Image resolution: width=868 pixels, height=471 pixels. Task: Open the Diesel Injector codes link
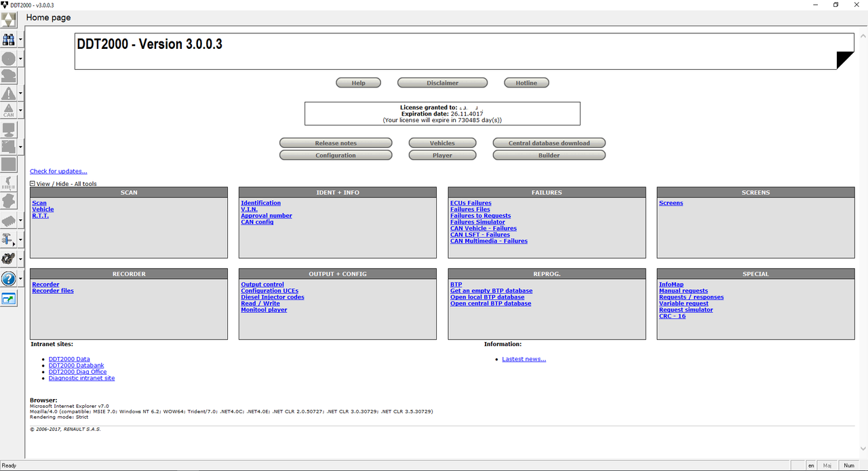(273, 297)
